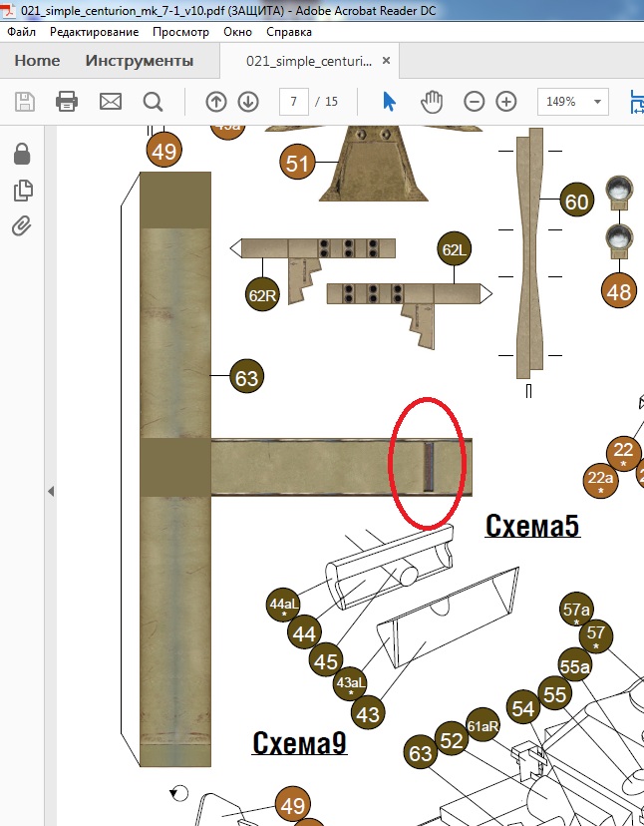644x826 pixels.
Task: Send file by email envelope icon
Action: [111, 101]
